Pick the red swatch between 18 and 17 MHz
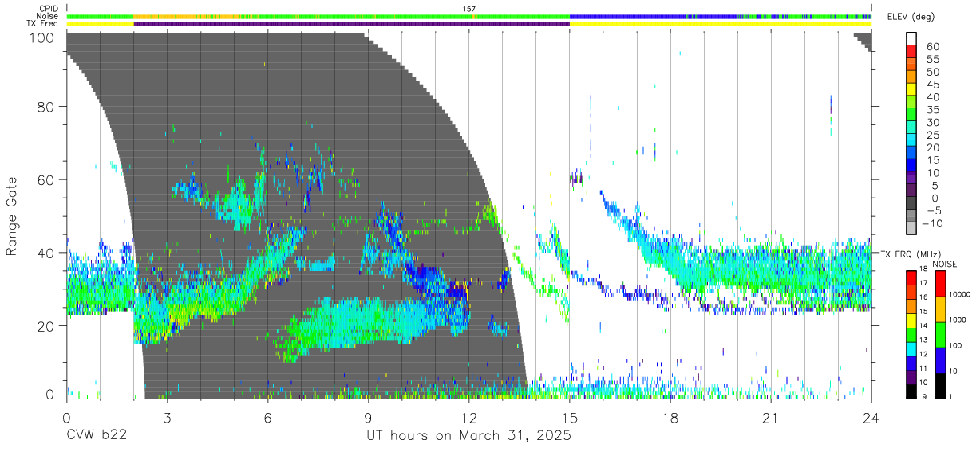Image resolution: width=980 pixels, height=452 pixels. pyautogui.click(x=912, y=277)
